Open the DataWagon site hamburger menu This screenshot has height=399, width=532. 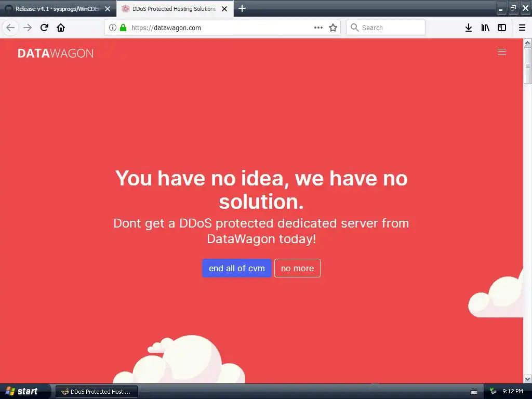(x=502, y=51)
